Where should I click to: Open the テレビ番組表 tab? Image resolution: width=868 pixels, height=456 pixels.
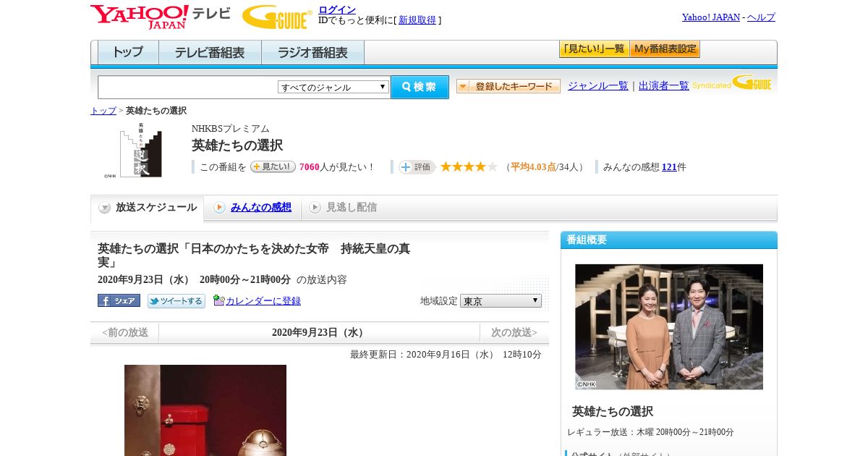pyautogui.click(x=210, y=52)
